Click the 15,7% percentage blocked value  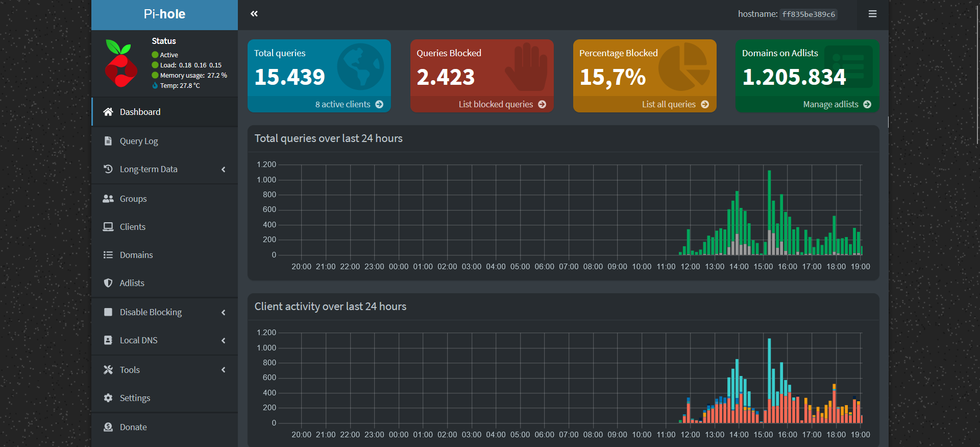click(612, 78)
